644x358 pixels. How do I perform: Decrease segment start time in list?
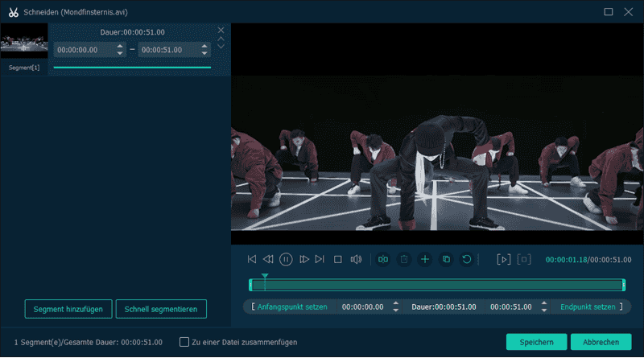pos(119,53)
